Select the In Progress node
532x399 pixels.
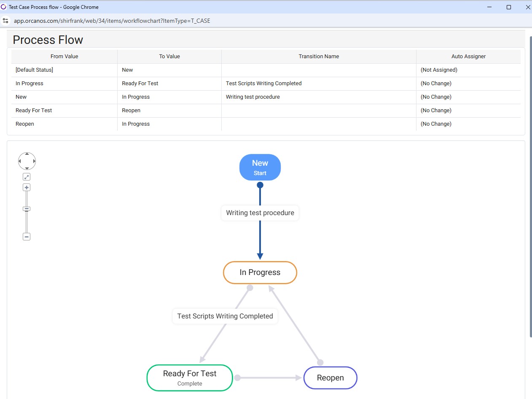click(260, 272)
